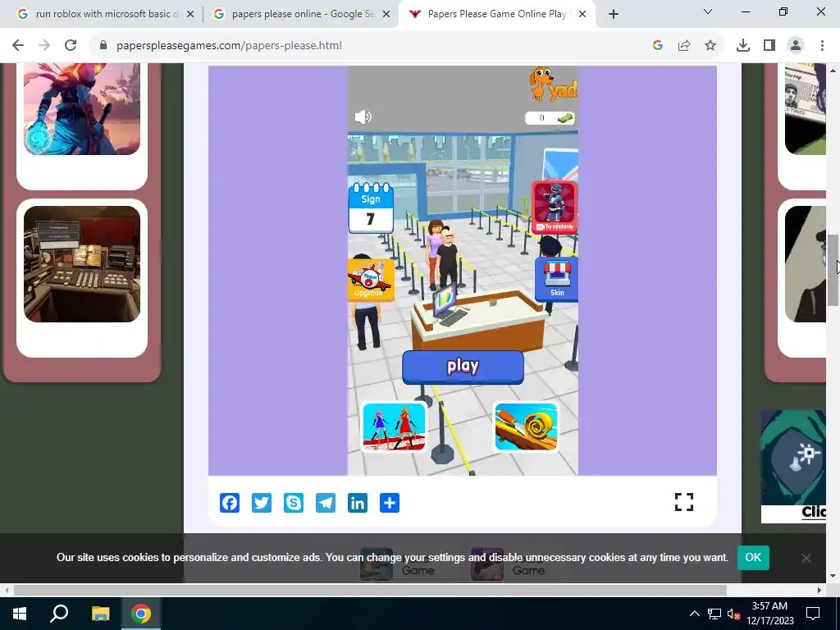Click the yad dog logo
The image size is (840, 630).
pyautogui.click(x=553, y=84)
